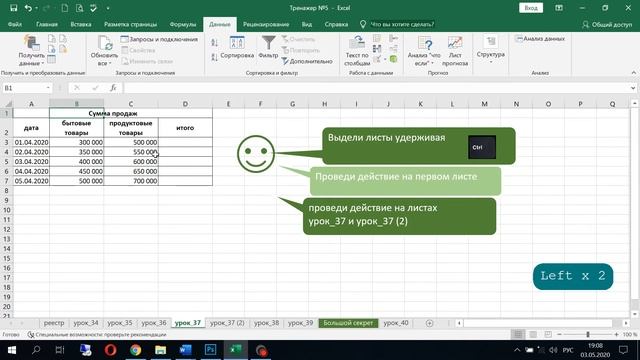The height and width of the screenshot is (360, 640).
Task: Click the Advanced filter option
Action: tap(307, 61)
